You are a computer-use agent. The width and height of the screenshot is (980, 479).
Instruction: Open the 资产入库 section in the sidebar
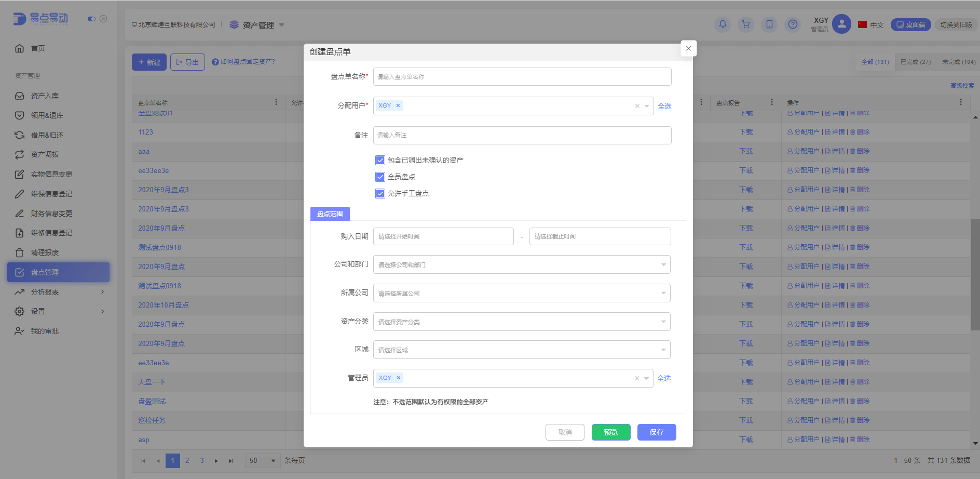coord(45,96)
